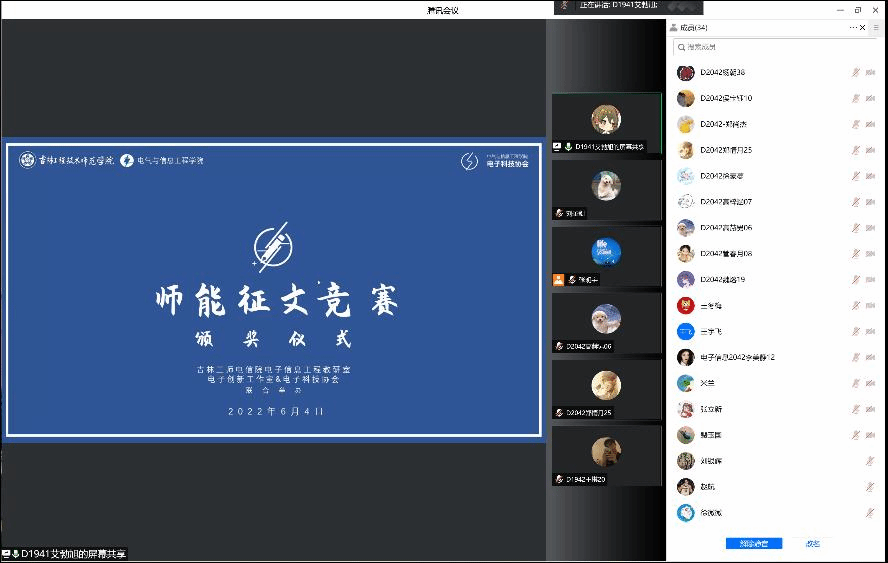Click the muted microphone icon for D2042-郑桐杰

coord(855,125)
